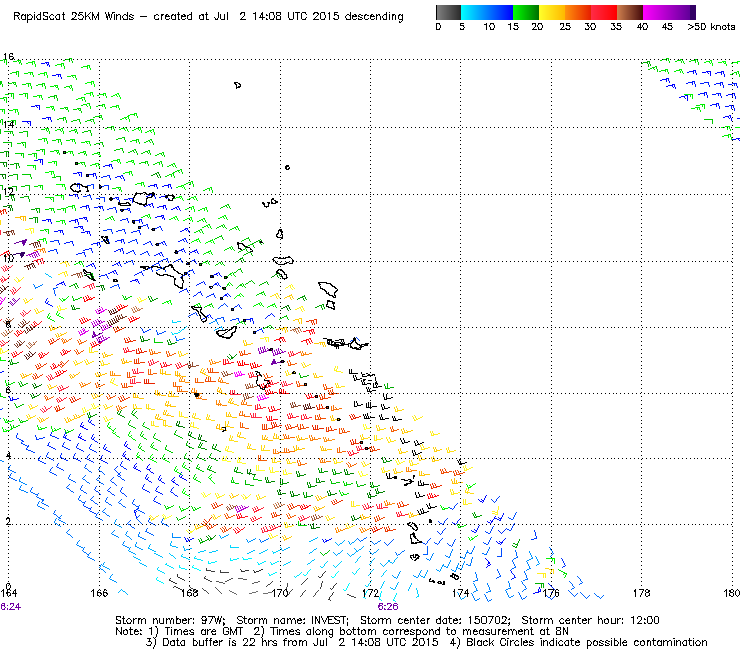Click longitude label 170 on bottom axis
Image resolution: width=740 pixels, height=650 pixels.
coord(280,593)
